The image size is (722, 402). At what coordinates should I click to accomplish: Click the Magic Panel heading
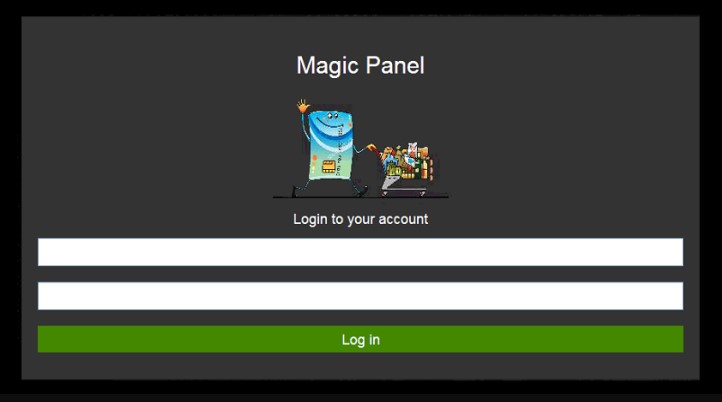[x=361, y=65]
